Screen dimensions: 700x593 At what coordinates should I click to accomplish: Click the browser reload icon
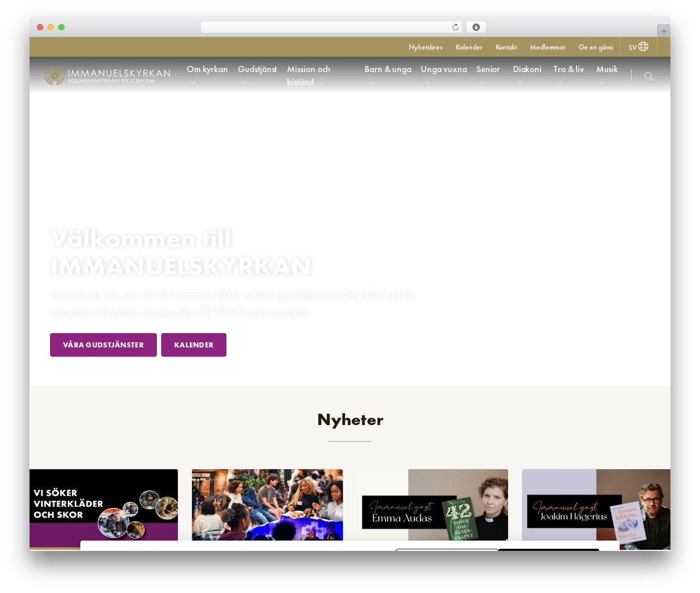[456, 27]
